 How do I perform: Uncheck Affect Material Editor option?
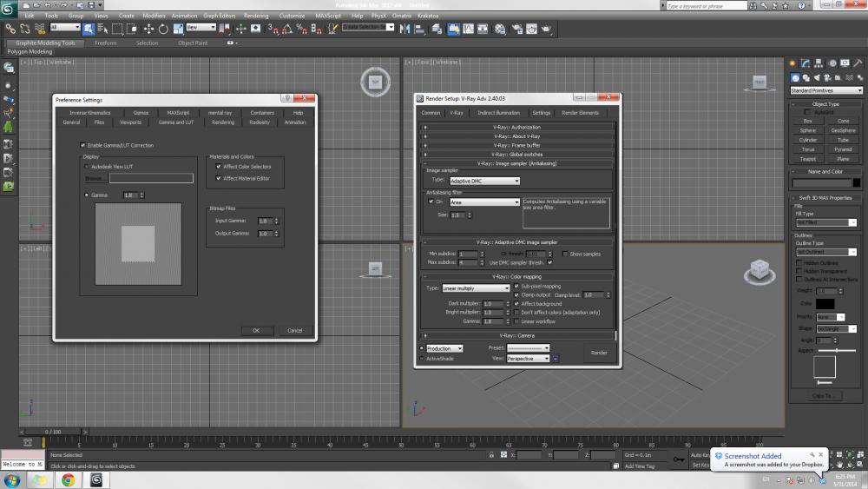click(218, 178)
